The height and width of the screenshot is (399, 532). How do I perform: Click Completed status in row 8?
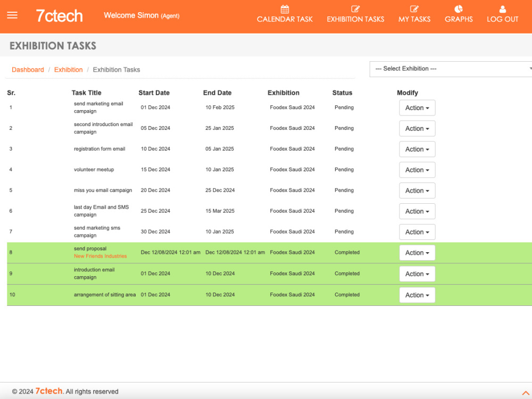(x=347, y=252)
